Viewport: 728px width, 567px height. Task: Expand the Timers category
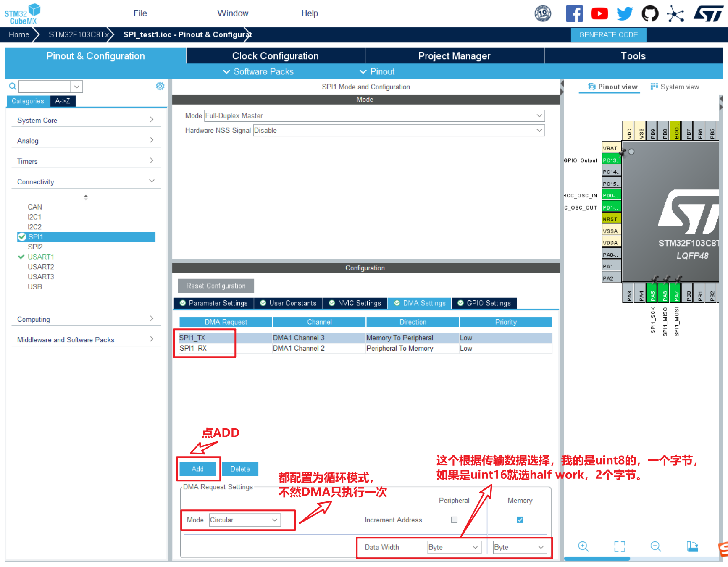pyautogui.click(x=86, y=161)
